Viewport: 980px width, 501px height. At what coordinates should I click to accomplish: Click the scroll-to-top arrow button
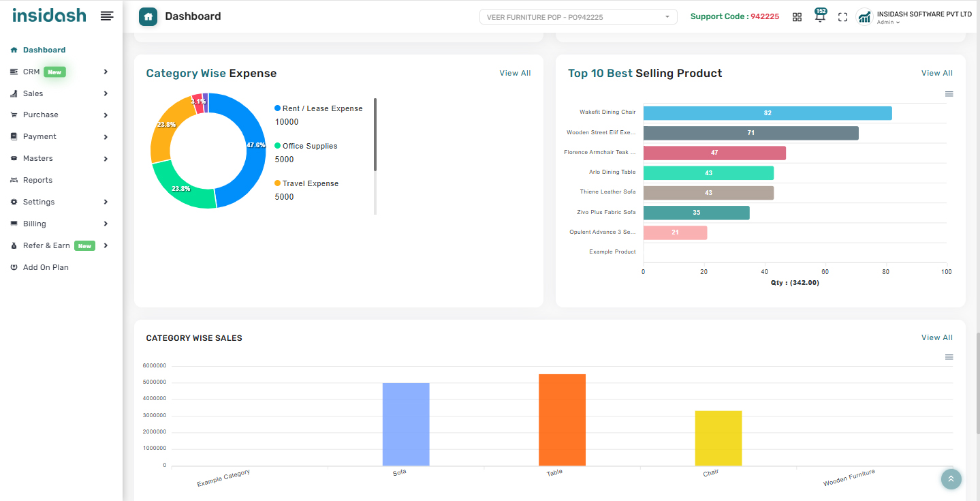click(x=951, y=479)
